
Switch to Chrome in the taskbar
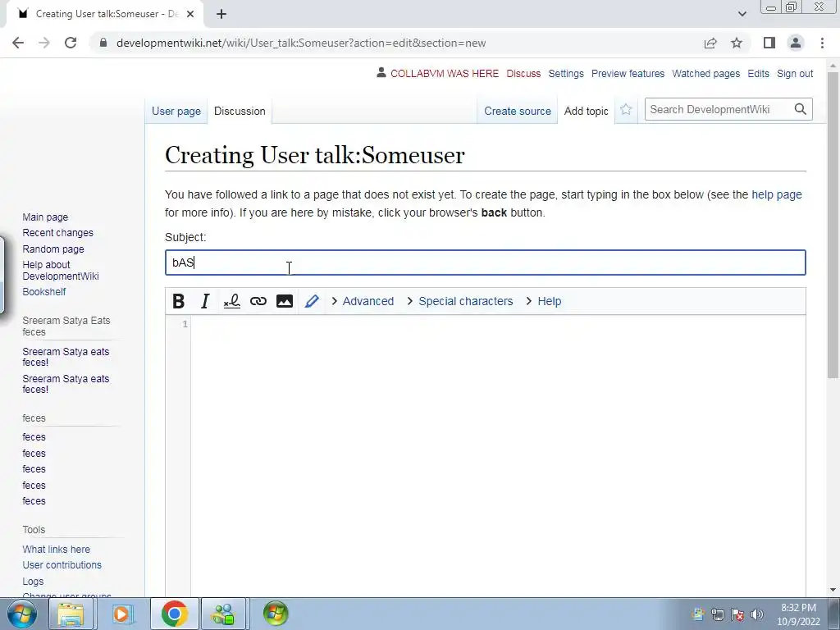(174, 614)
